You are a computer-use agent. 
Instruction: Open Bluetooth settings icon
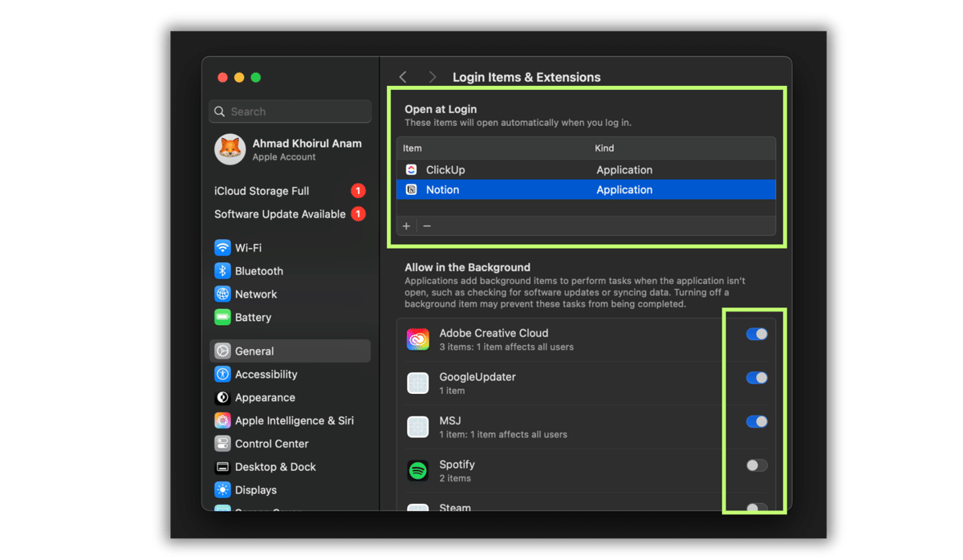pos(222,271)
